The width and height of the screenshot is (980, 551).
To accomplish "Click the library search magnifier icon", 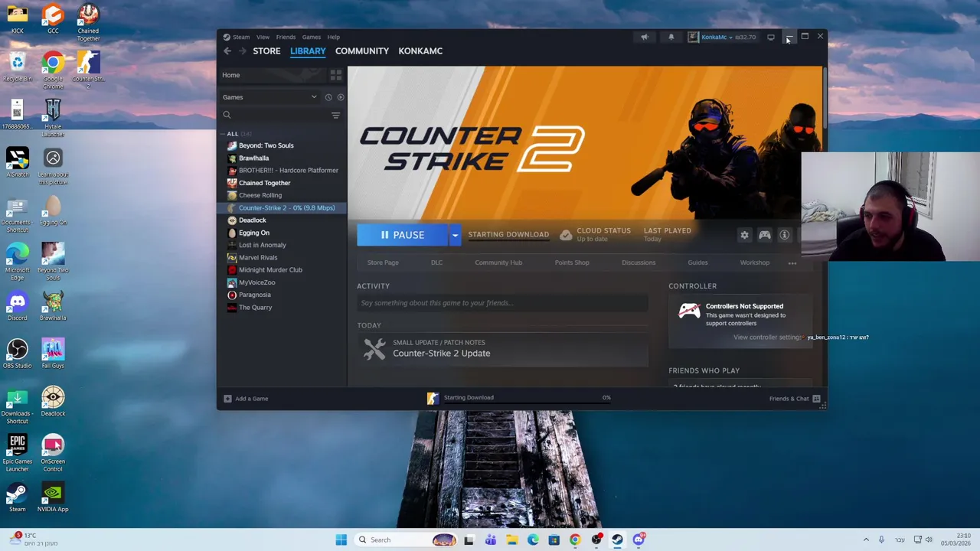I will pyautogui.click(x=227, y=115).
